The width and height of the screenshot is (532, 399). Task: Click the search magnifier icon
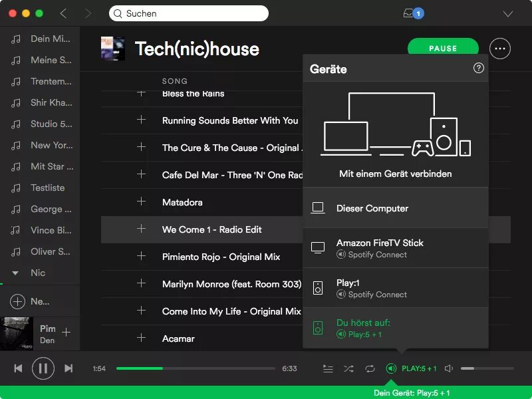118,13
